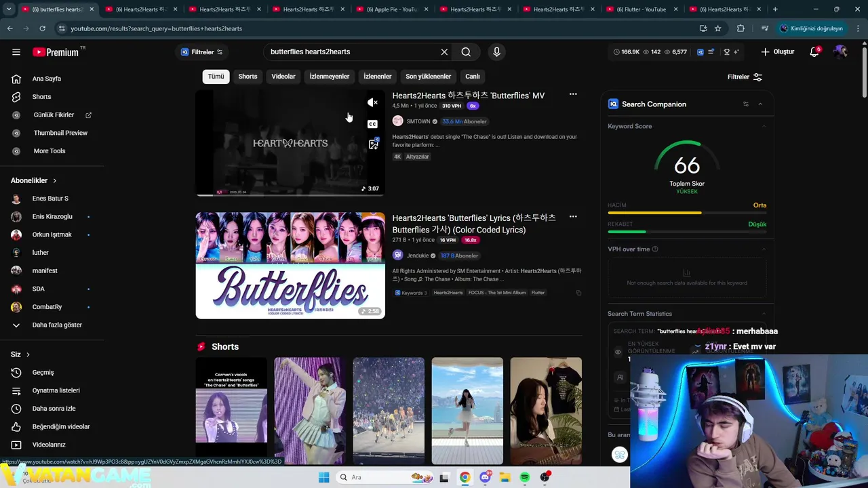Screen dimensions: 868x488
Task: Click the YouTube Premium logo
Action: click(56, 52)
